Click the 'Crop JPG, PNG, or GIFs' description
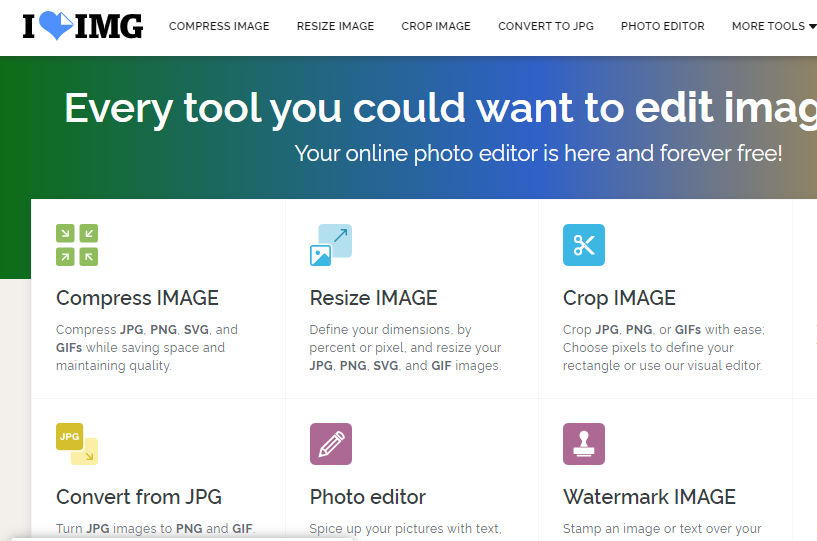 [x=663, y=348]
